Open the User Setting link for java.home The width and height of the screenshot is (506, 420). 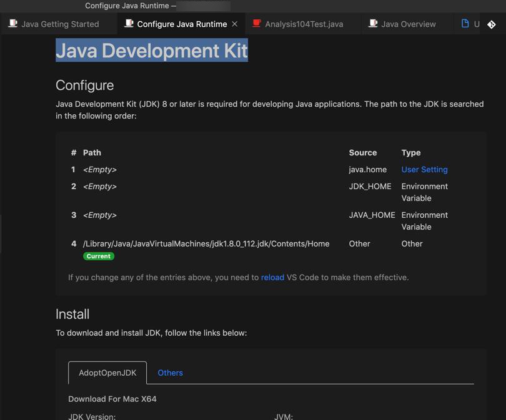point(424,169)
